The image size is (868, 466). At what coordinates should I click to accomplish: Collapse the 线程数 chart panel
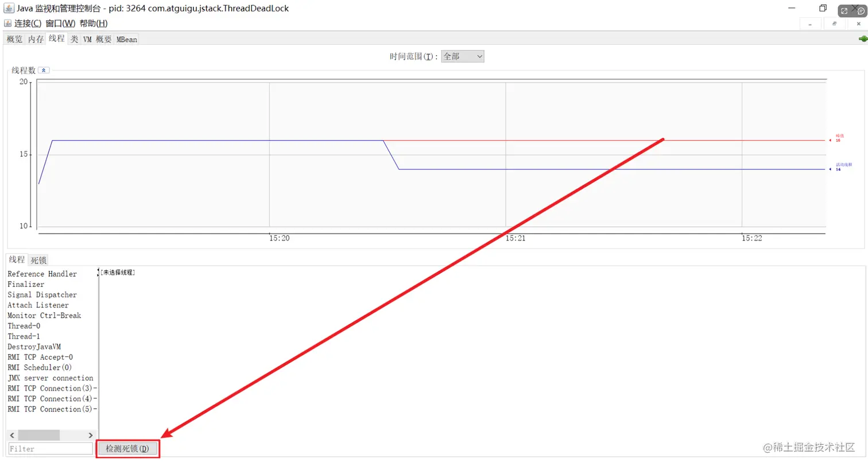tap(44, 70)
